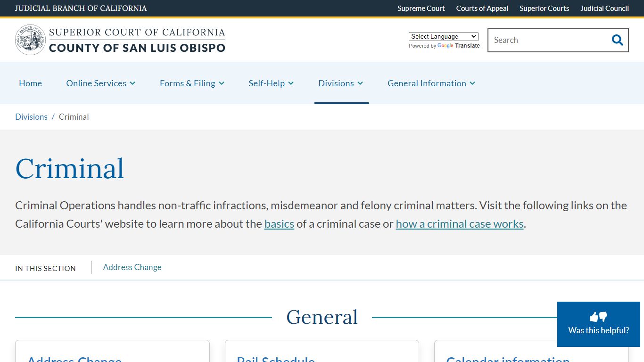Screen dimensions: 644x362
Task: Open the basics of a criminal case link
Action: tap(279, 223)
